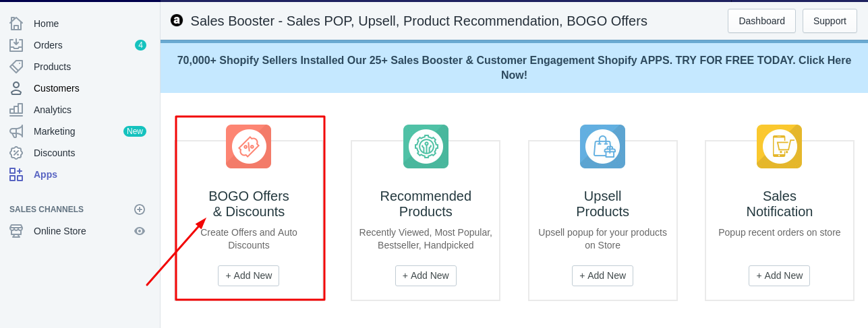
Task: Click the Support button
Action: 830,21
